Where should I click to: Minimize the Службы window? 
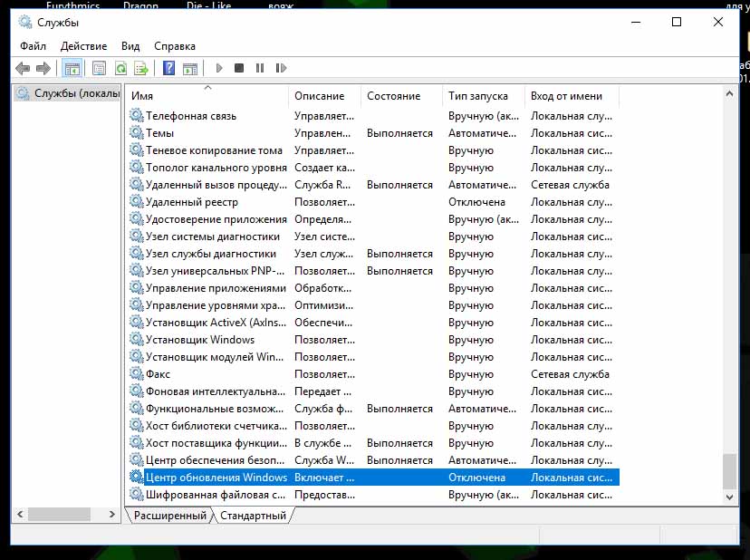coord(636,22)
